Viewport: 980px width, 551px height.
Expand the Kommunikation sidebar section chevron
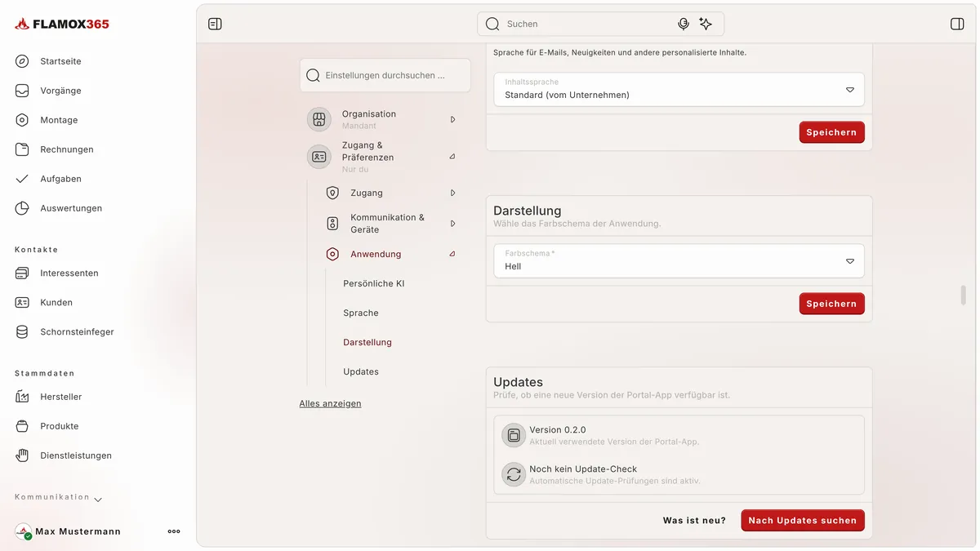point(98,499)
